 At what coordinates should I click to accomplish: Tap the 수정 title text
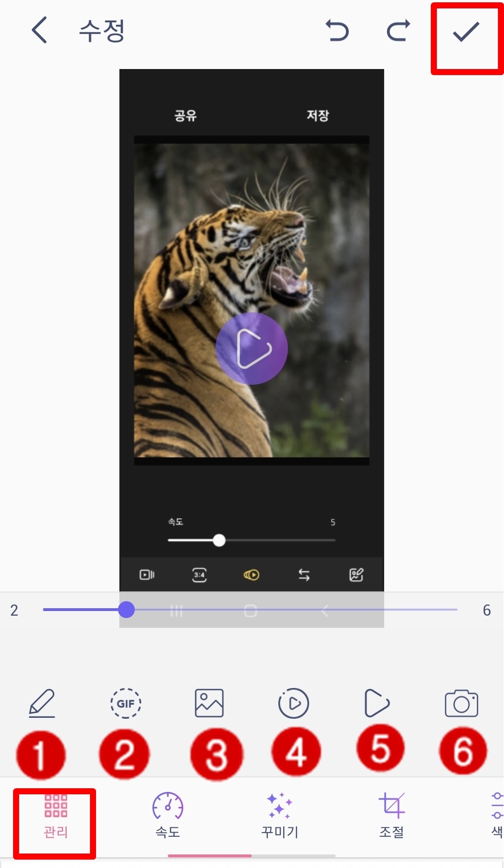tap(102, 31)
